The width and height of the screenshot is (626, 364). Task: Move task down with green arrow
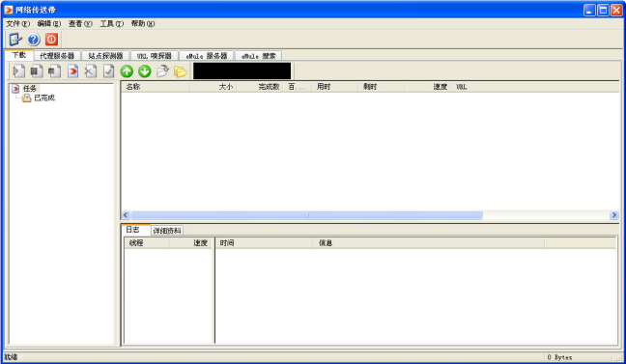pyautogui.click(x=145, y=71)
